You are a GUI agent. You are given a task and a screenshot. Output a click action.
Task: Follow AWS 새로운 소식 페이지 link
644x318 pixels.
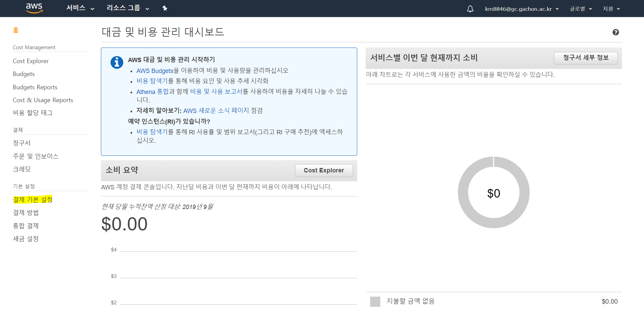216,111
